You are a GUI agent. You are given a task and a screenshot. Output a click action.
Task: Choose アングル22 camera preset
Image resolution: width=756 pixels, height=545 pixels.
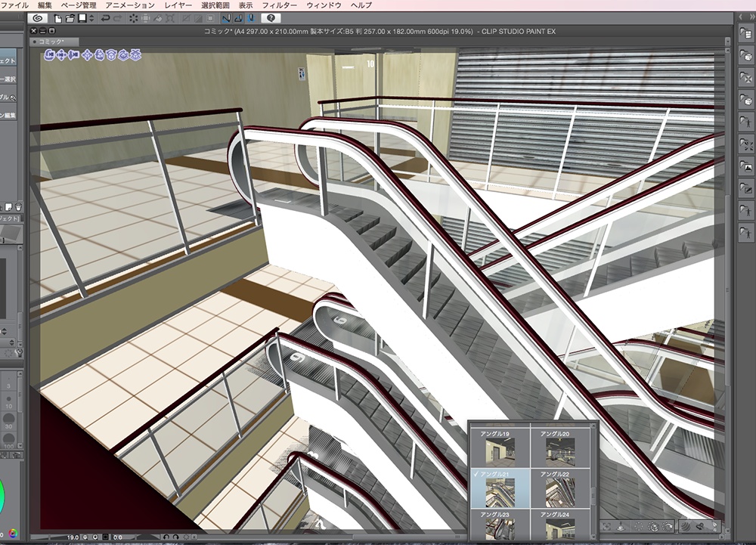pyautogui.click(x=559, y=488)
